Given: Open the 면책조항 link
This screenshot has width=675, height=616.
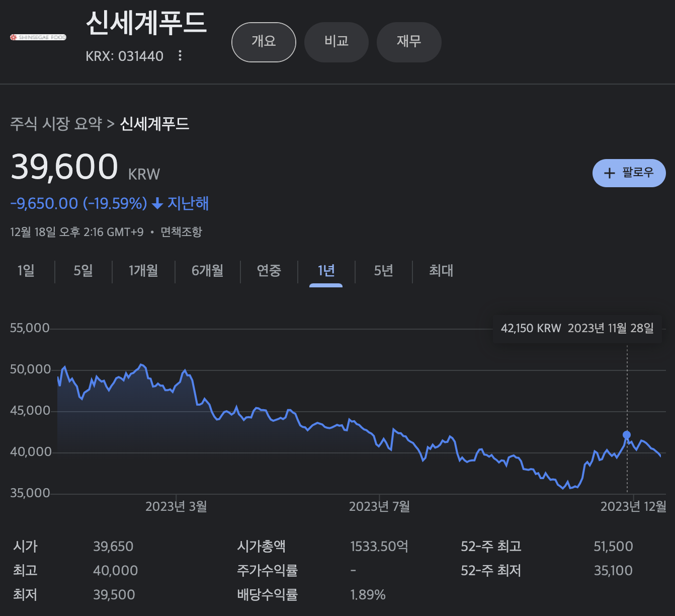Looking at the screenshot, I should click(x=181, y=232).
